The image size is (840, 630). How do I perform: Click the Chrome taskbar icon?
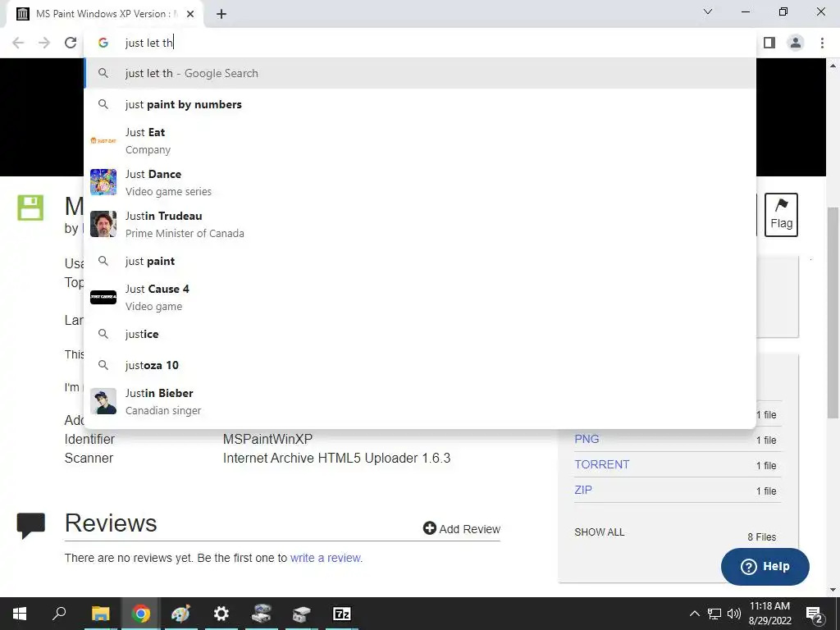point(141,614)
